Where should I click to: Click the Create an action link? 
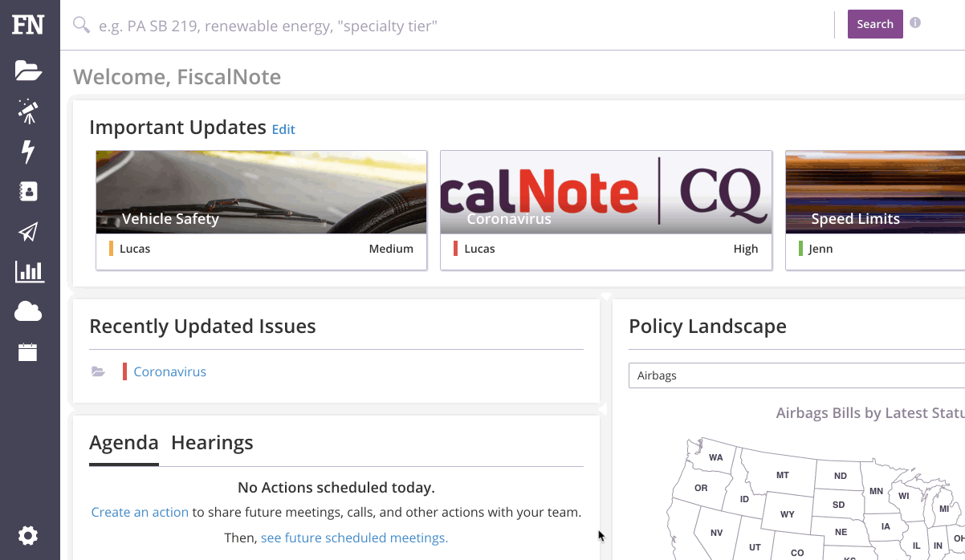click(140, 512)
